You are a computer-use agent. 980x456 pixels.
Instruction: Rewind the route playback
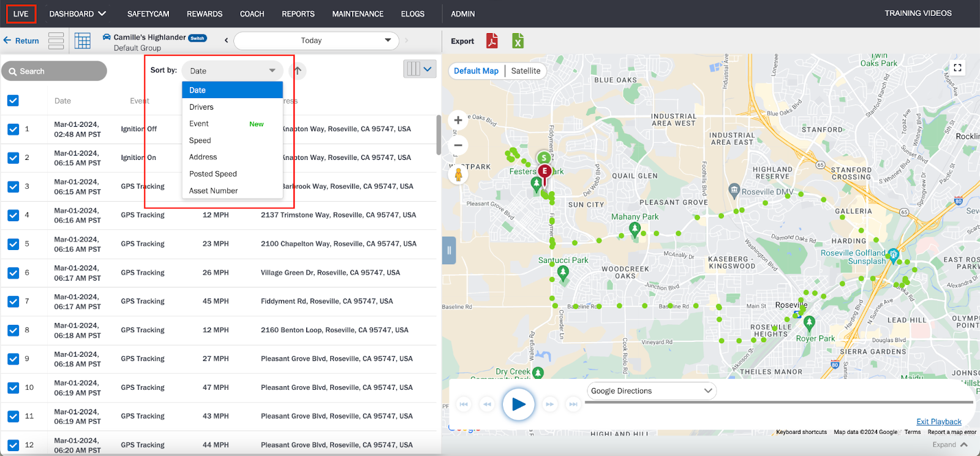(x=487, y=404)
